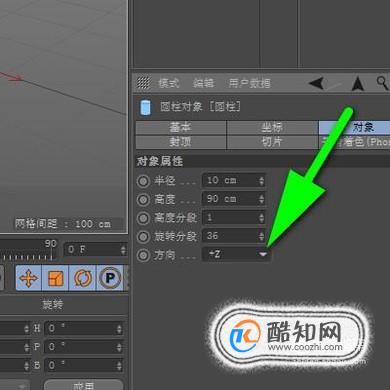Click the search magnifier icon
Viewport: 390px width, 390px height.
tap(382, 82)
